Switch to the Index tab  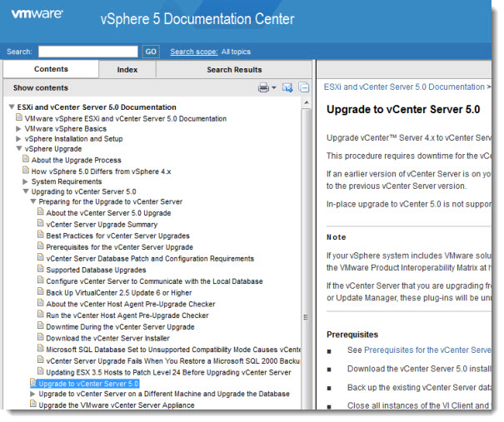pos(128,70)
